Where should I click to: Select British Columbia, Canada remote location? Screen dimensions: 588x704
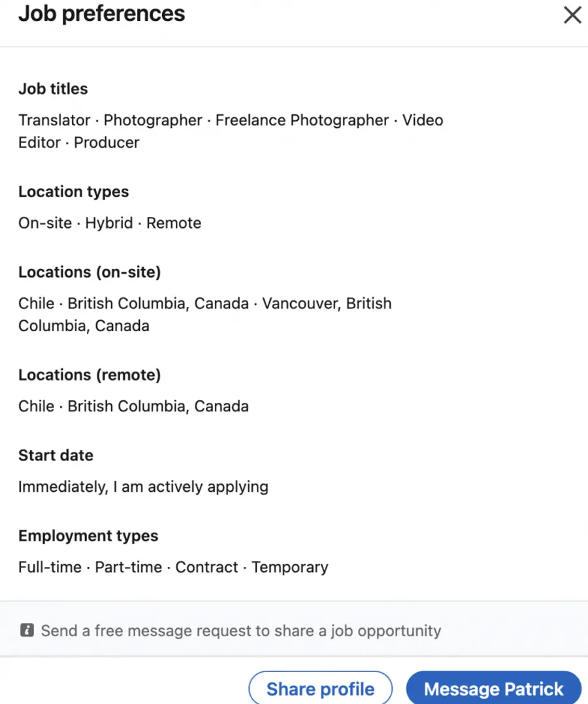tap(157, 406)
